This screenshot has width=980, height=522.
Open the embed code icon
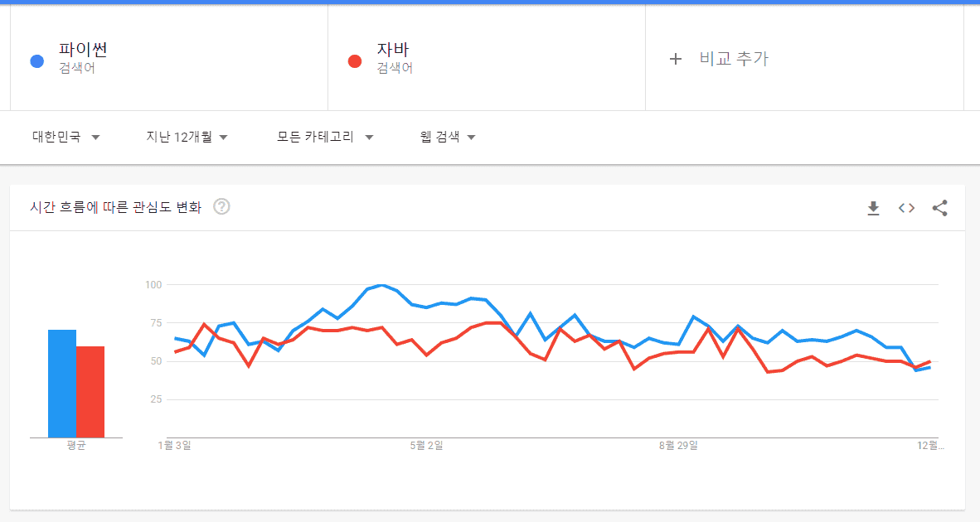click(906, 208)
